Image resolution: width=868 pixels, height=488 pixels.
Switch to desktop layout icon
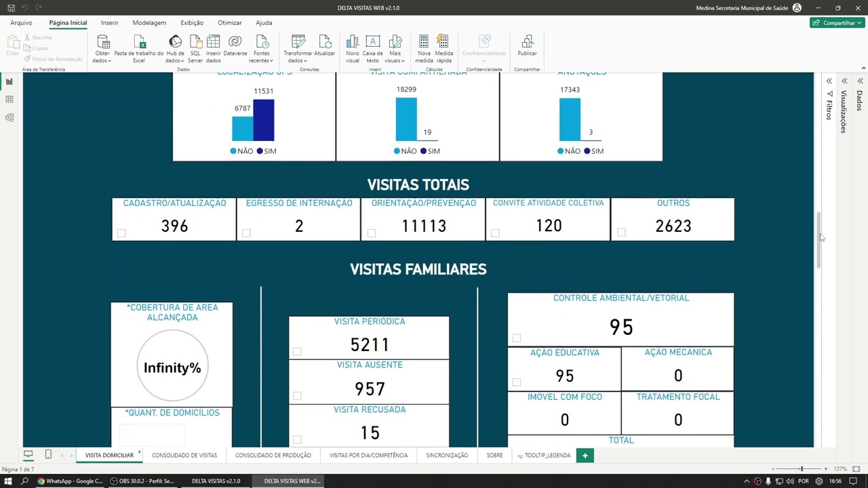tap(28, 455)
